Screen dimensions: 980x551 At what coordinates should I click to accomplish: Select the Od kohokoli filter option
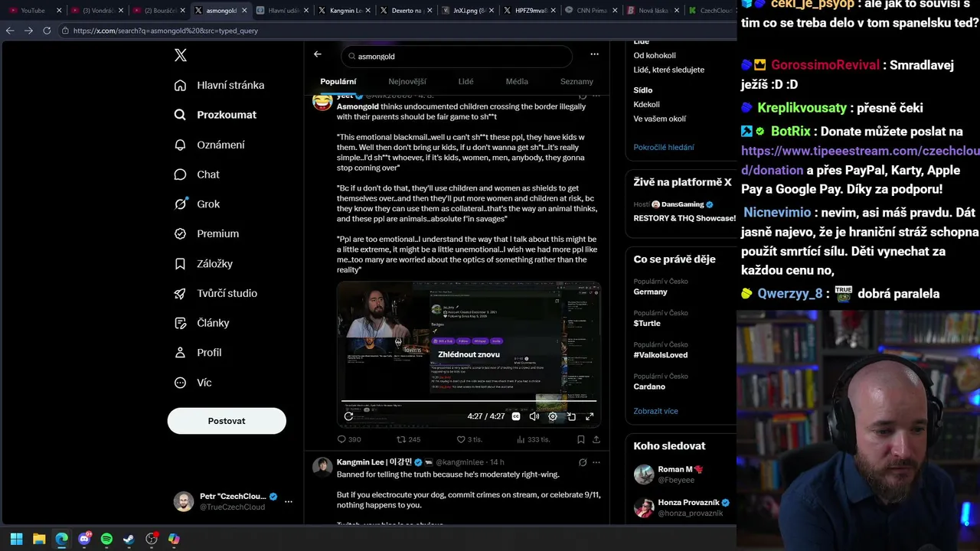pyautogui.click(x=655, y=55)
